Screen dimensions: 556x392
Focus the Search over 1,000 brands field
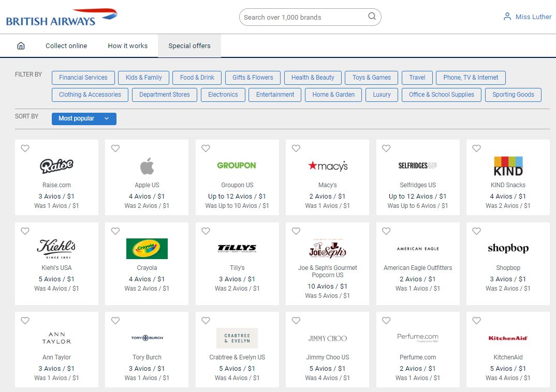click(310, 17)
